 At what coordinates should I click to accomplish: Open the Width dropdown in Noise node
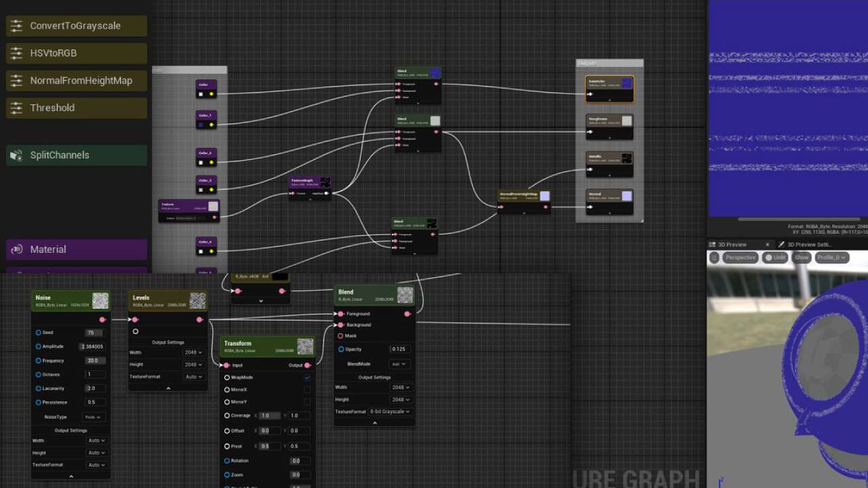point(96,441)
